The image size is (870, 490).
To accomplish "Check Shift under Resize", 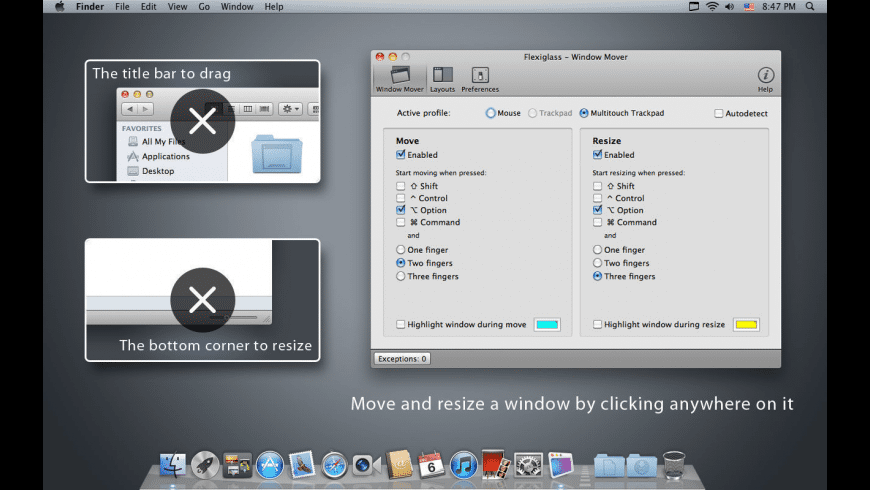I will coord(597,186).
